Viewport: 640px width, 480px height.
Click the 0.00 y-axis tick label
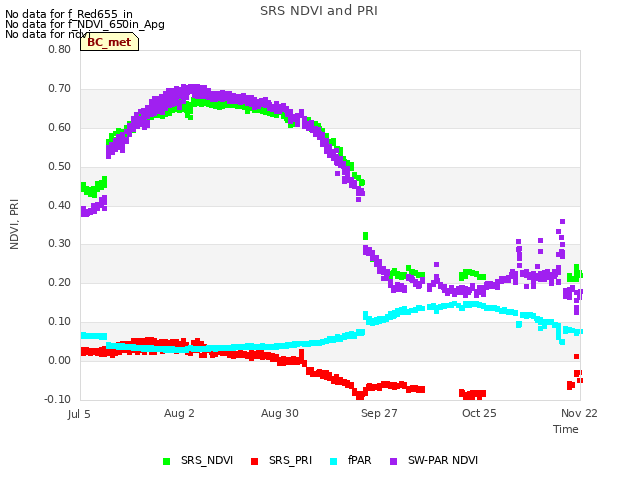click(x=59, y=360)
